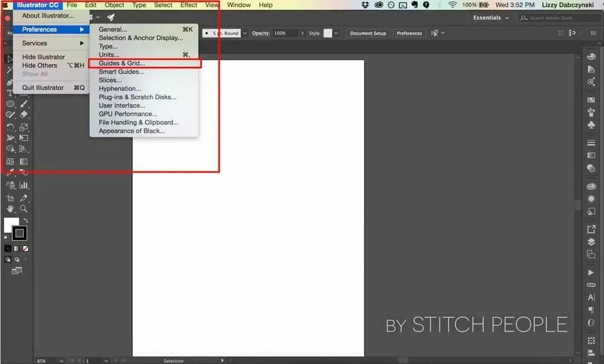The image size is (604, 364).
Task: Expand the Essentials workspace switcher
Action: click(507, 18)
